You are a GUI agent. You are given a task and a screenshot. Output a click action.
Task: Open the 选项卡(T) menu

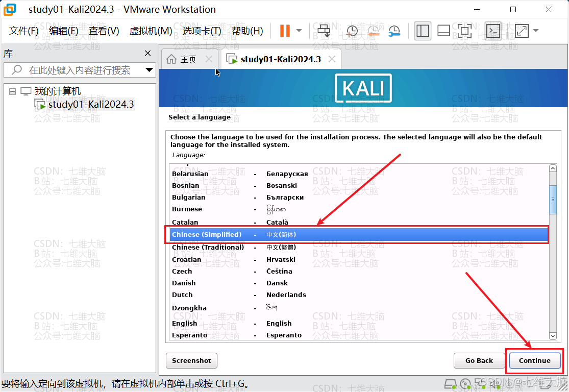[x=202, y=31]
